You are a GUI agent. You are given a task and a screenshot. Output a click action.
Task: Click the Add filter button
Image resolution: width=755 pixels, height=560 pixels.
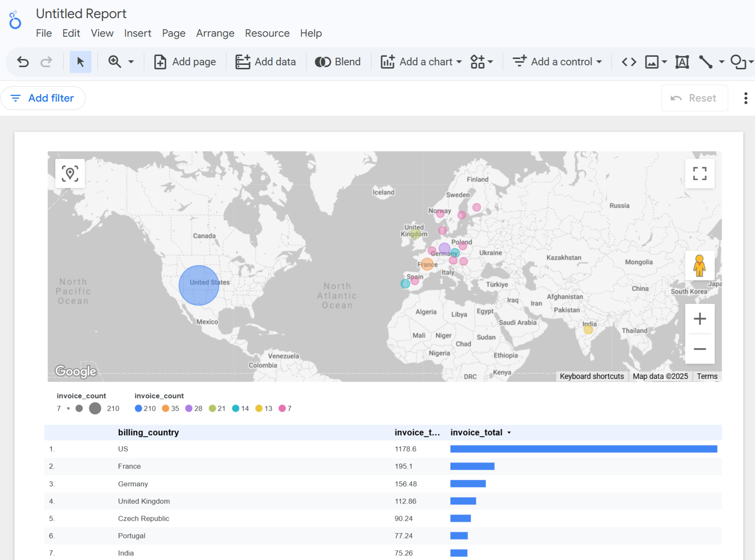pos(43,98)
